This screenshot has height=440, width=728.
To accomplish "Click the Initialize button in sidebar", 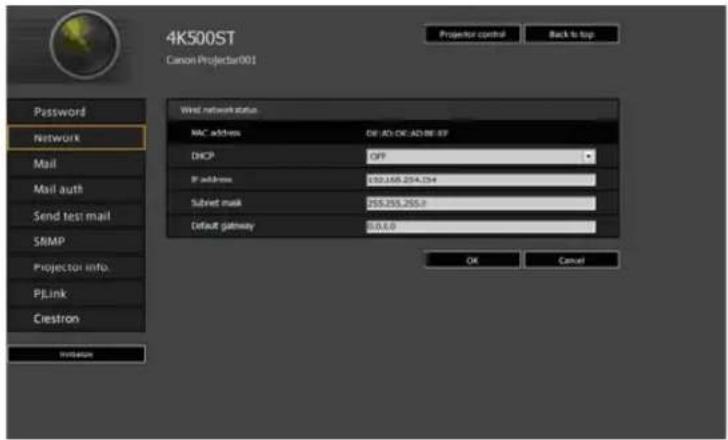I will click(77, 354).
